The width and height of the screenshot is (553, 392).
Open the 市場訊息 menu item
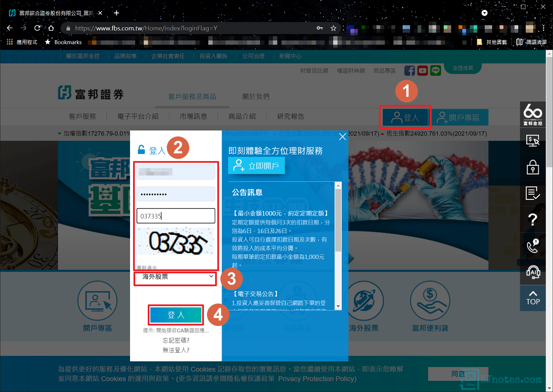pyautogui.click(x=194, y=117)
